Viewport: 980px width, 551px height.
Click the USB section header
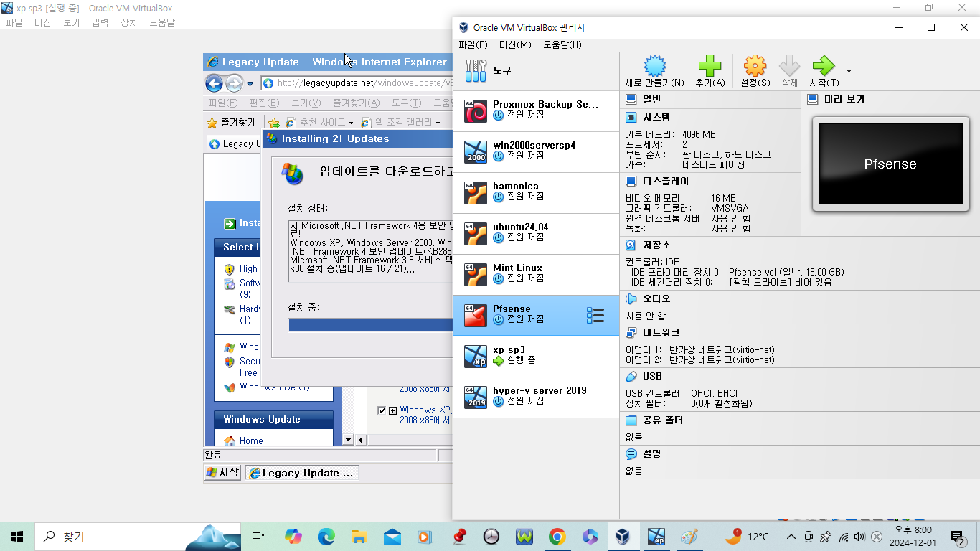pyautogui.click(x=652, y=376)
